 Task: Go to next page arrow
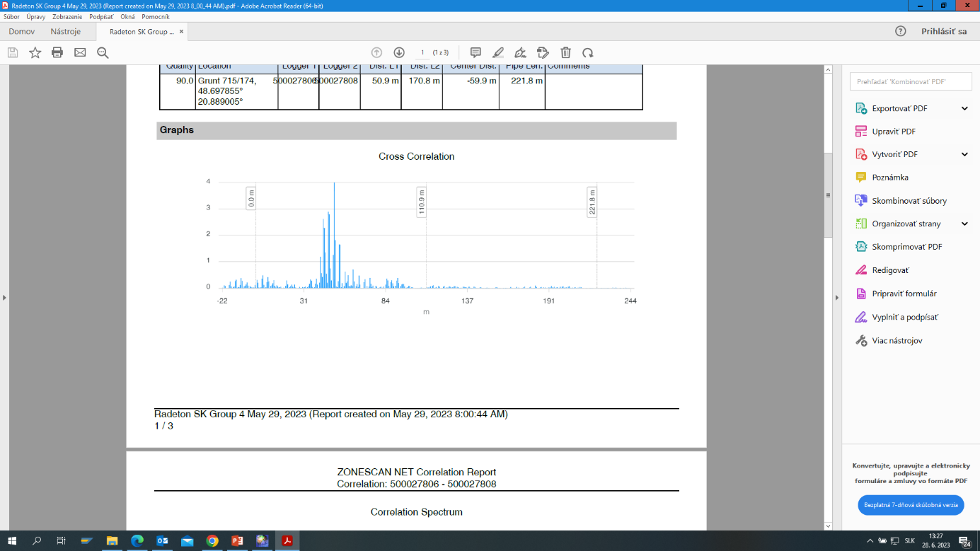point(399,52)
